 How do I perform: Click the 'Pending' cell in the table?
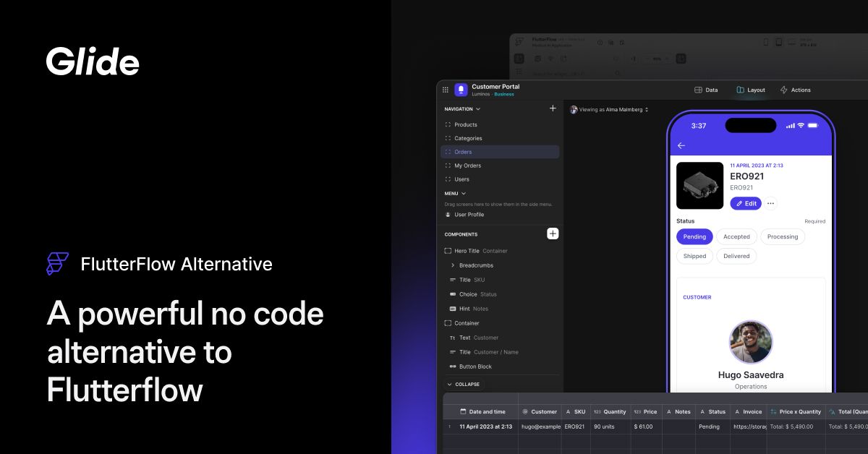click(712, 427)
